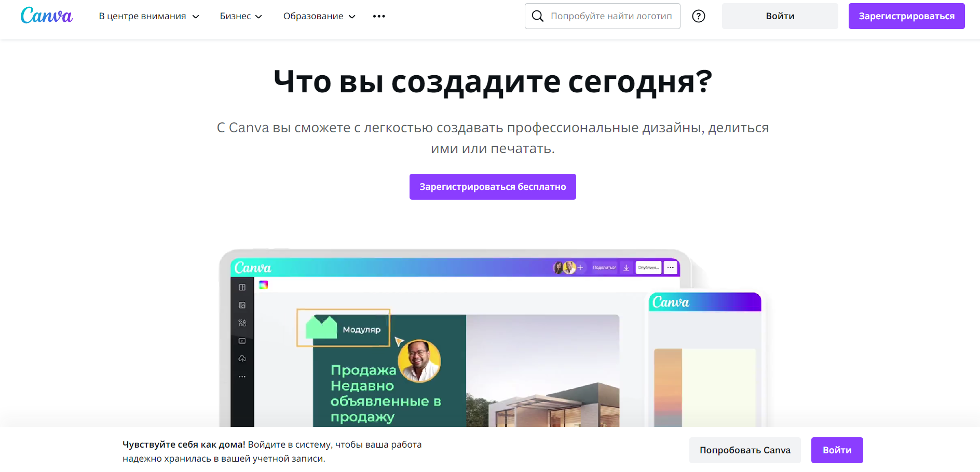Expand the "Бизнес" menu
The image size is (980, 472).
pyautogui.click(x=241, y=16)
